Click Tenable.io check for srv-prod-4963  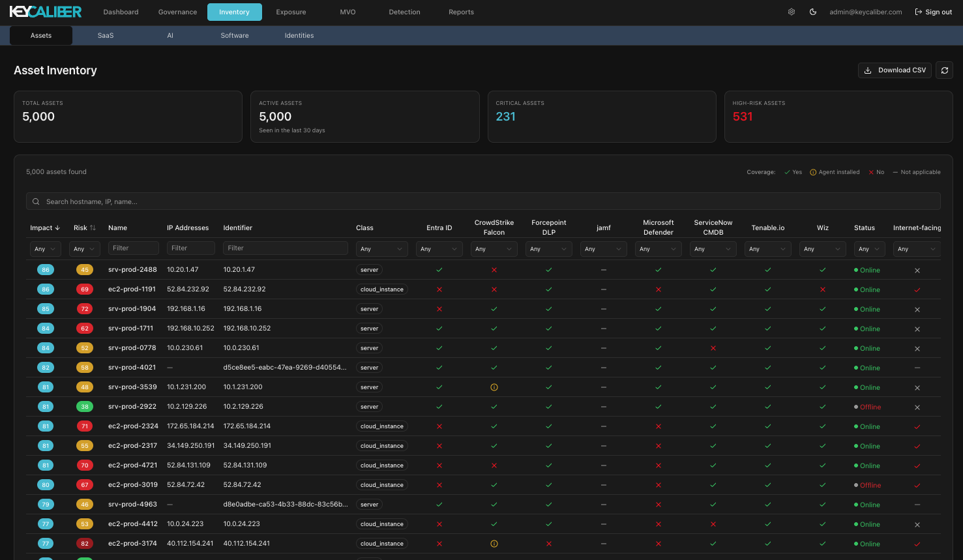(x=768, y=505)
